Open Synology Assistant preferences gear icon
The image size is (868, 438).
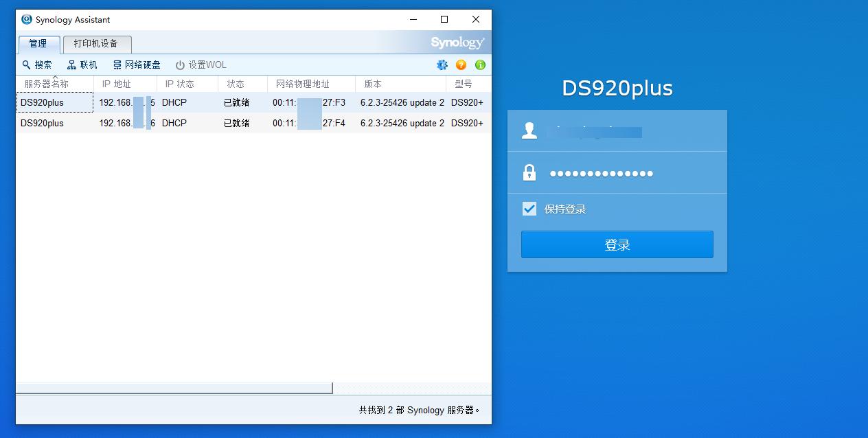442,65
